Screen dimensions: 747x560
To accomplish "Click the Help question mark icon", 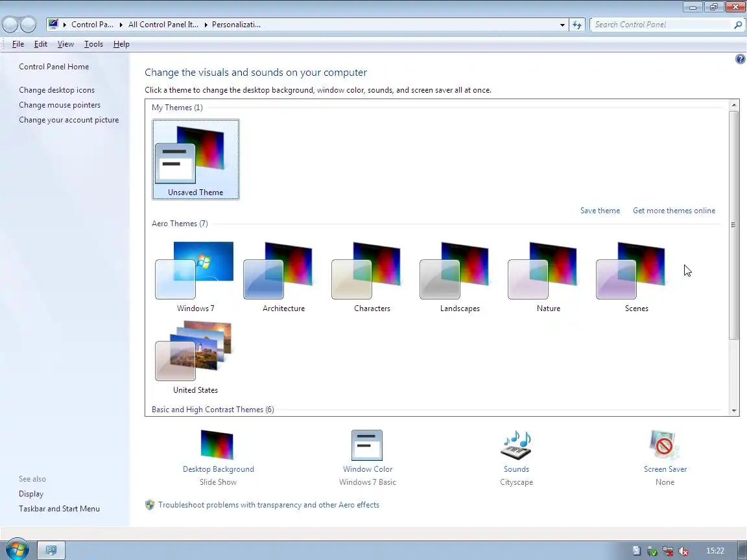I will click(740, 59).
